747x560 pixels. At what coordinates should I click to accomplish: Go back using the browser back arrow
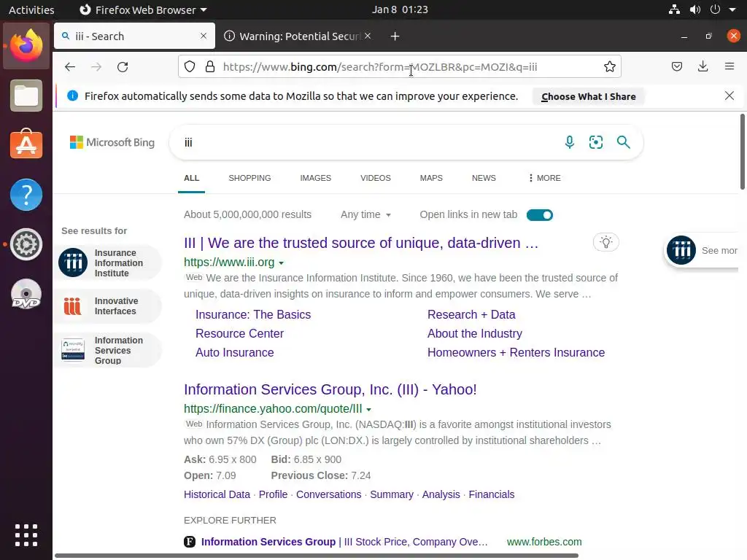click(70, 66)
